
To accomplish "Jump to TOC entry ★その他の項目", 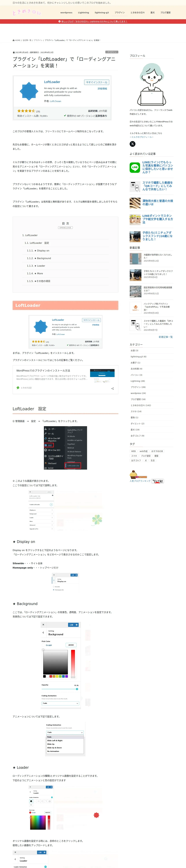I will coord(39,281).
